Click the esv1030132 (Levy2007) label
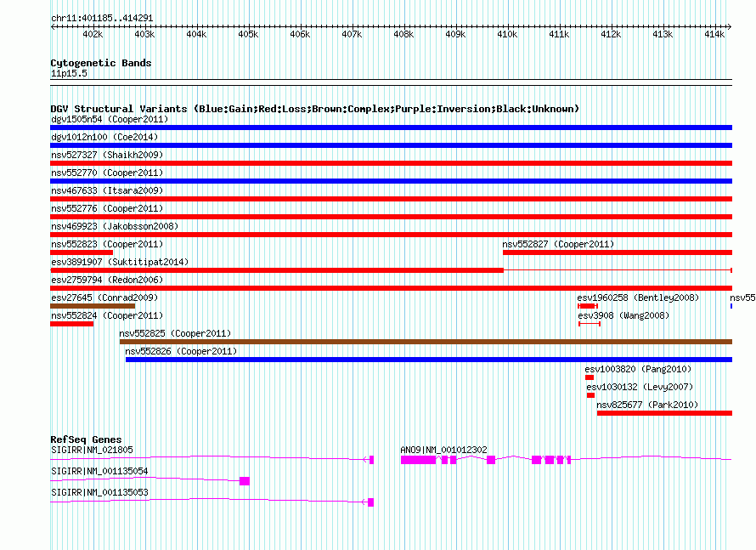 [640, 387]
